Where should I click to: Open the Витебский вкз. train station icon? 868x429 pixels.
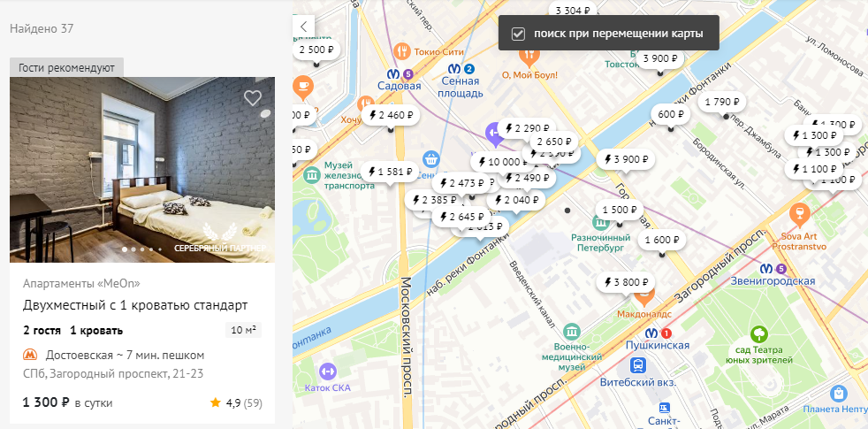[638, 365]
